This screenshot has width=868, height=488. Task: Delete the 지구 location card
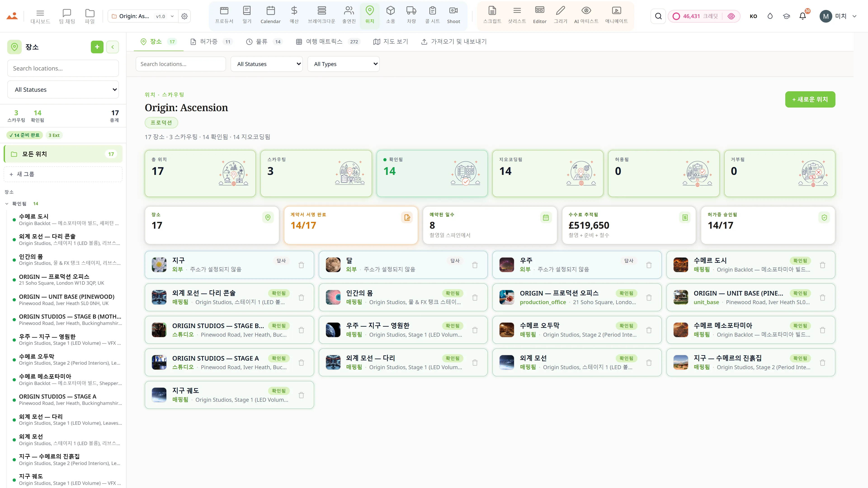[x=301, y=265]
